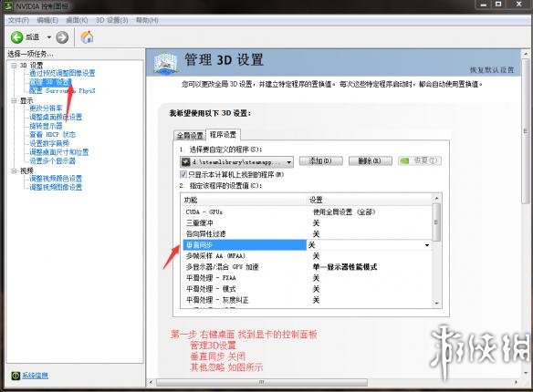The image size is (533, 392).
Task: Click the grey Forward arrow icon
Action: [x=62, y=37]
